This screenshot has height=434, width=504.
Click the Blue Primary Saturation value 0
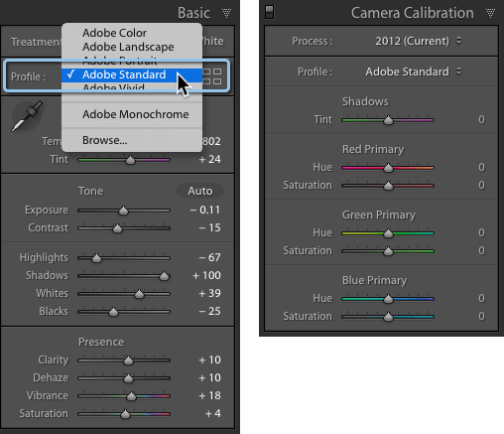481,316
